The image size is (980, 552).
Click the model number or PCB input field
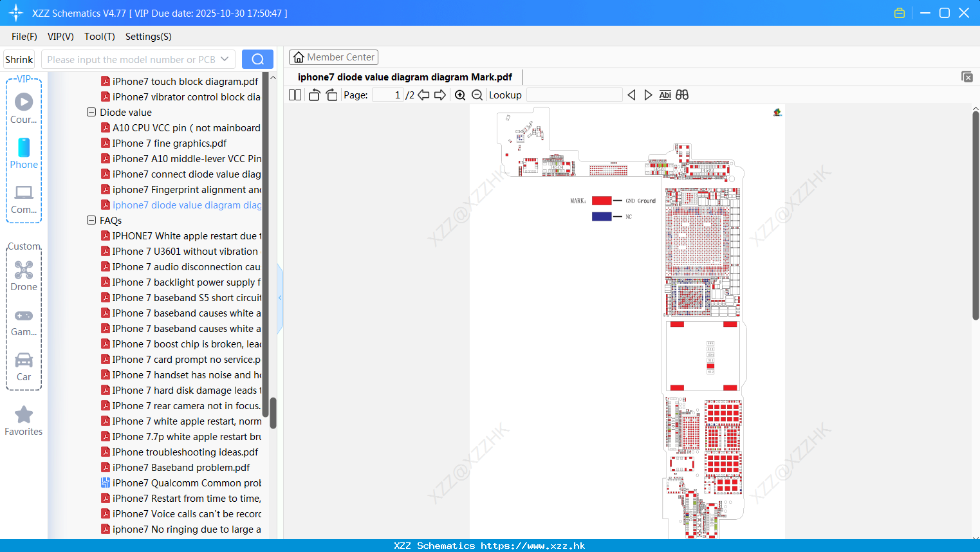point(130,59)
